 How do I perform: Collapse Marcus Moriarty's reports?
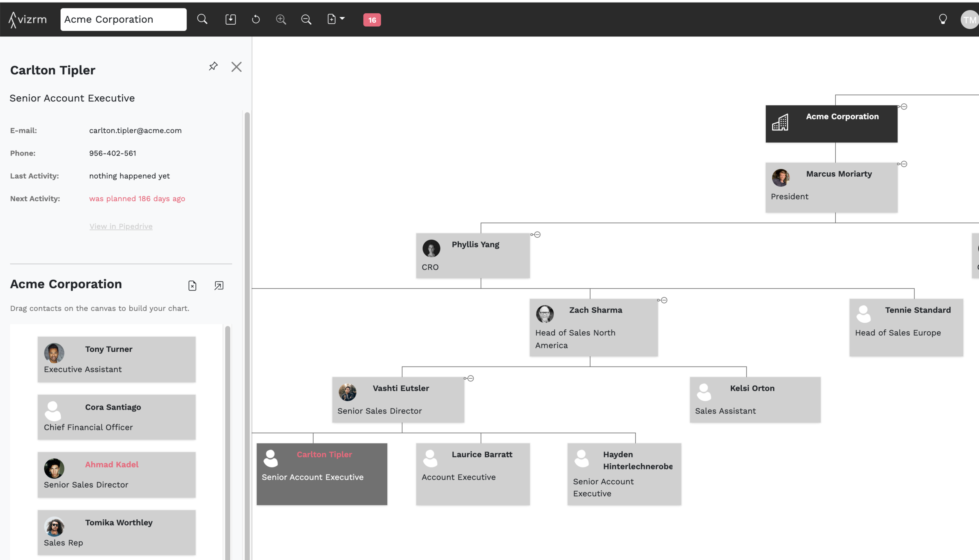(x=904, y=164)
